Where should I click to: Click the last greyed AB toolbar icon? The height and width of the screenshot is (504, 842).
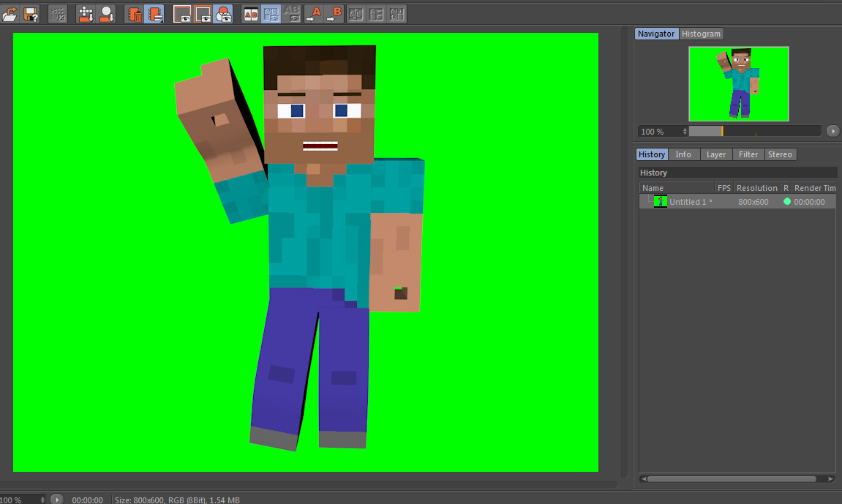point(396,14)
